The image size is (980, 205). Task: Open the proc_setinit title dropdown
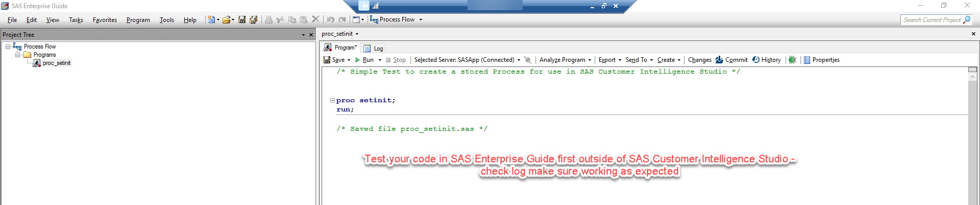tap(357, 34)
